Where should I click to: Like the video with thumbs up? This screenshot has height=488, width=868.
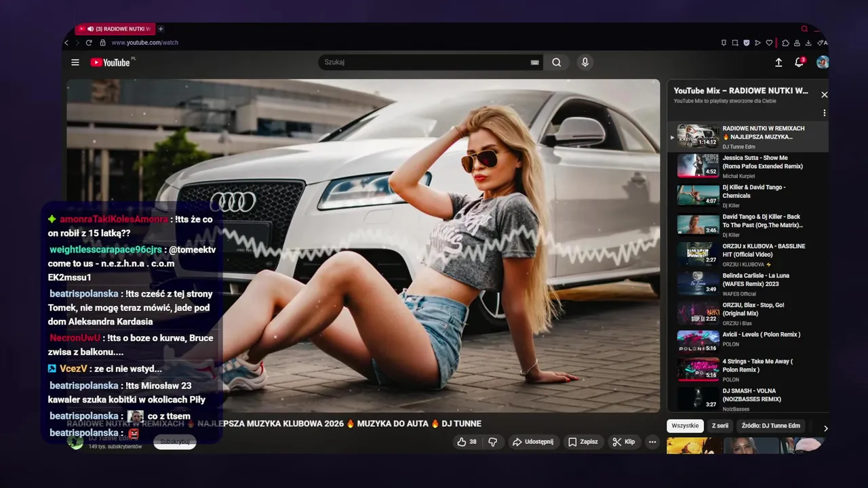pyautogui.click(x=468, y=442)
